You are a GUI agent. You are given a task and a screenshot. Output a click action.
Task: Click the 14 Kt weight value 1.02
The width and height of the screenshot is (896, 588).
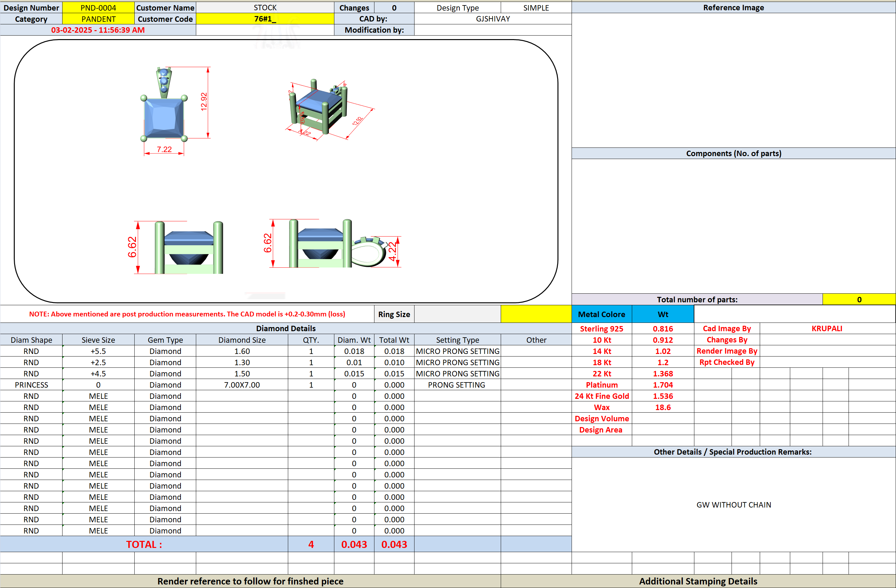[x=663, y=351]
